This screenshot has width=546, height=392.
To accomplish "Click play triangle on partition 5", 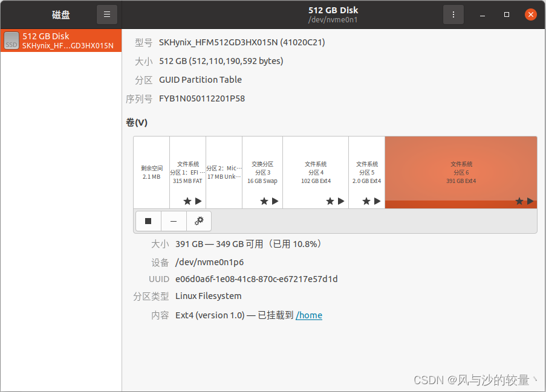I will coord(377,201).
